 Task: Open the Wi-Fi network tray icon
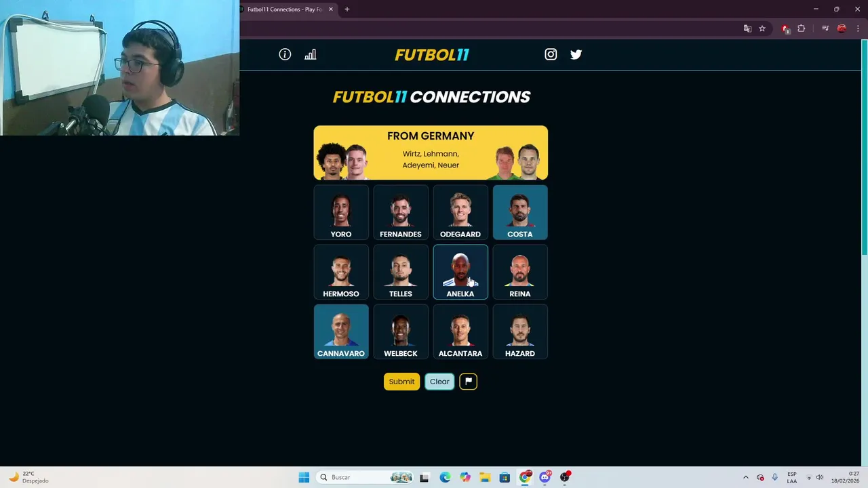(808, 477)
